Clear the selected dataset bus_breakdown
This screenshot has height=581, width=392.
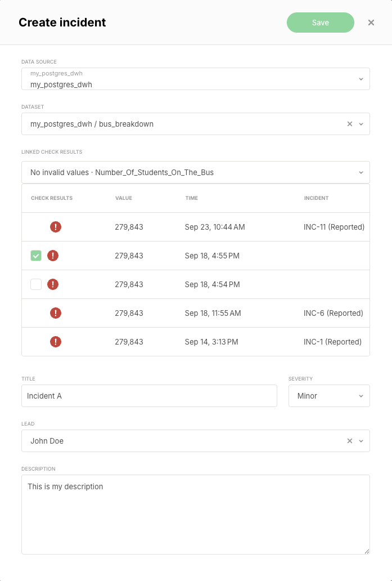tap(349, 124)
